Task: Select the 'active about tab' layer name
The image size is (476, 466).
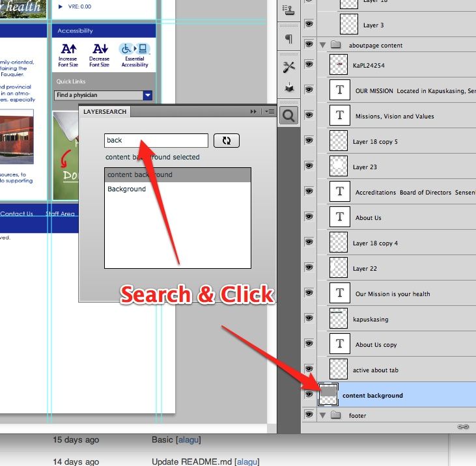Action: [376, 370]
